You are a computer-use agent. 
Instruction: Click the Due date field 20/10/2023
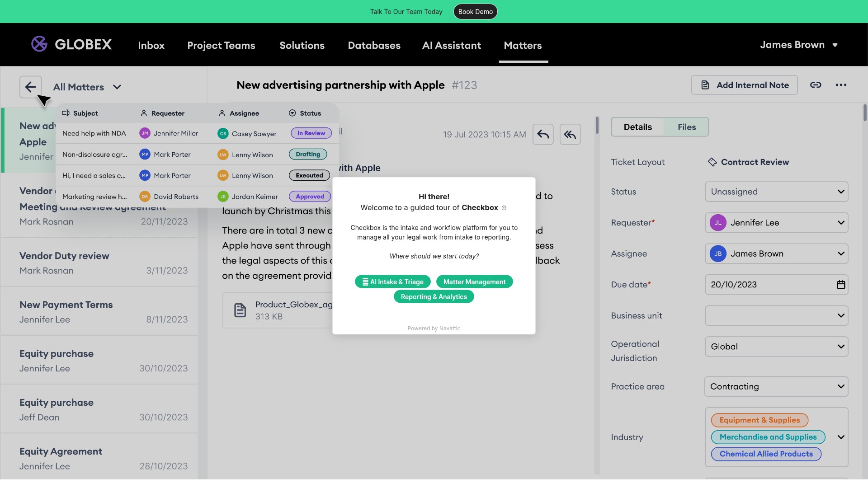(x=776, y=285)
